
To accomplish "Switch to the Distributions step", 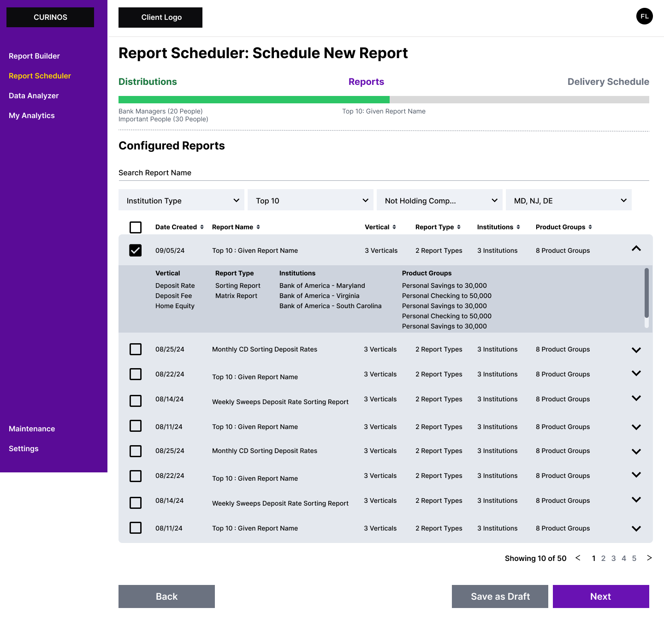I will (x=148, y=82).
